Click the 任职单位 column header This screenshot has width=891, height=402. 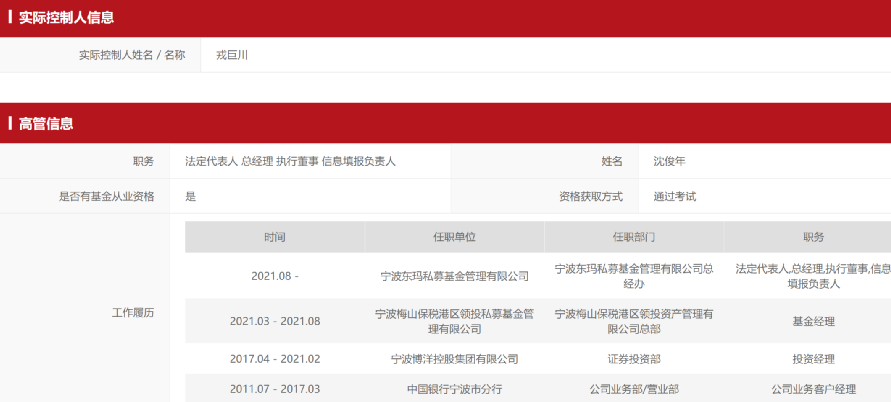[x=454, y=237]
